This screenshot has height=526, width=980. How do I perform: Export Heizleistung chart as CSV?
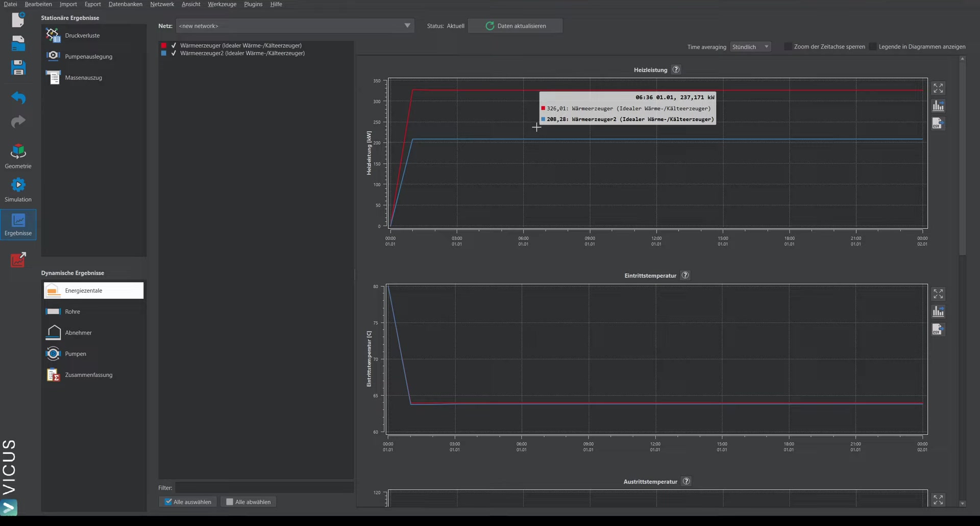[x=938, y=123]
